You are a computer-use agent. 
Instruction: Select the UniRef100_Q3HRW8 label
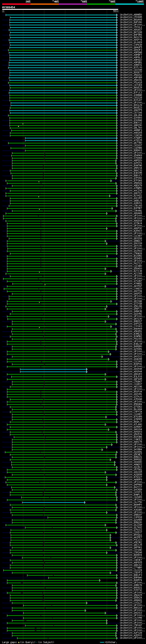[131, 95]
